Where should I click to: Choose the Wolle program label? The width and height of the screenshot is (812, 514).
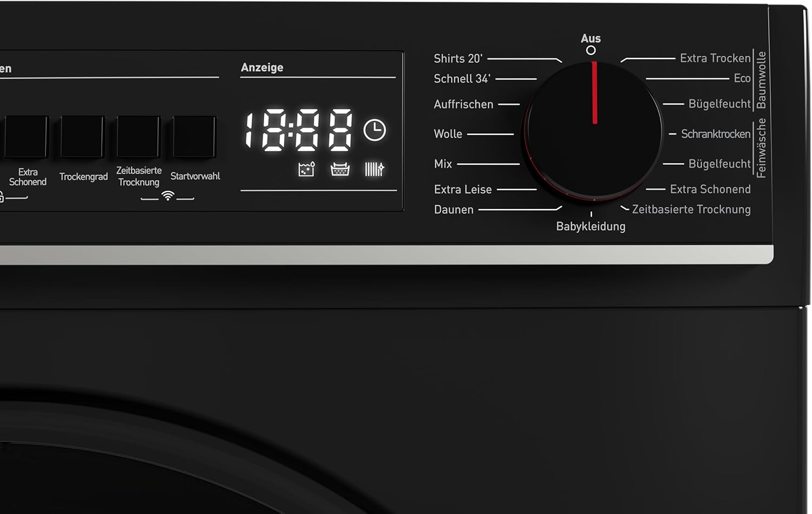448,134
